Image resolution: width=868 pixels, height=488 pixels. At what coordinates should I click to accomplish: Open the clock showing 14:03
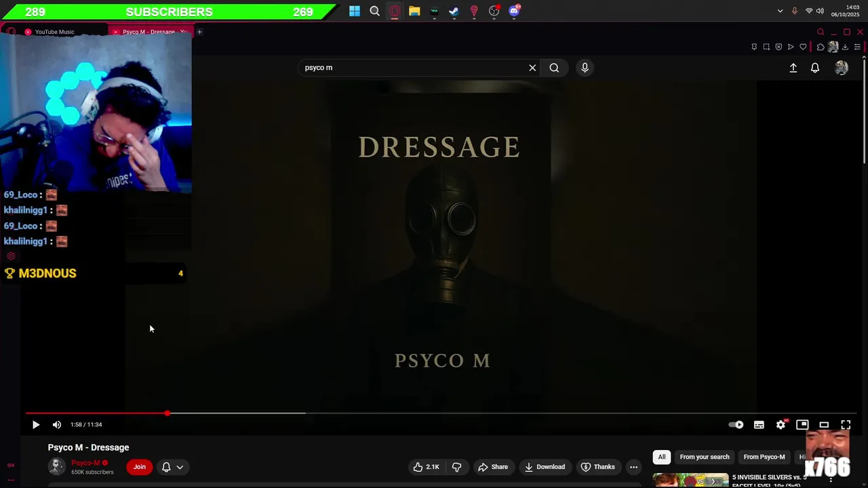point(845,11)
